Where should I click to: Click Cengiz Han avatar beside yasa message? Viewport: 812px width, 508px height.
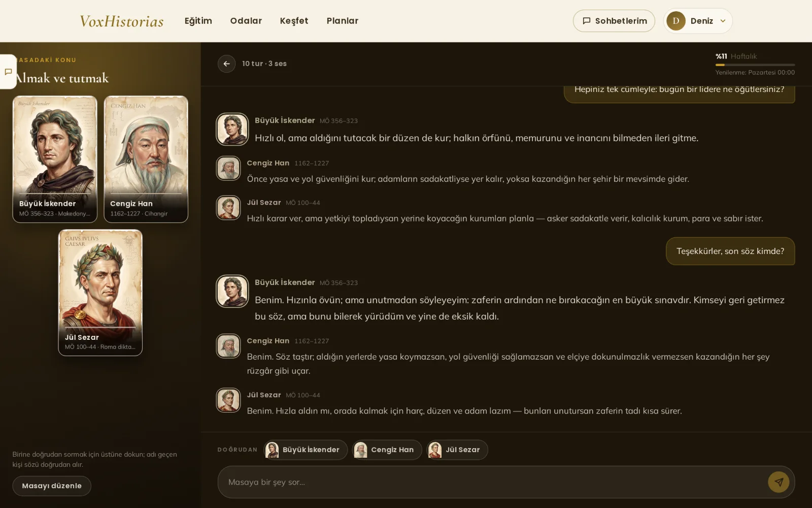point(228,168)
